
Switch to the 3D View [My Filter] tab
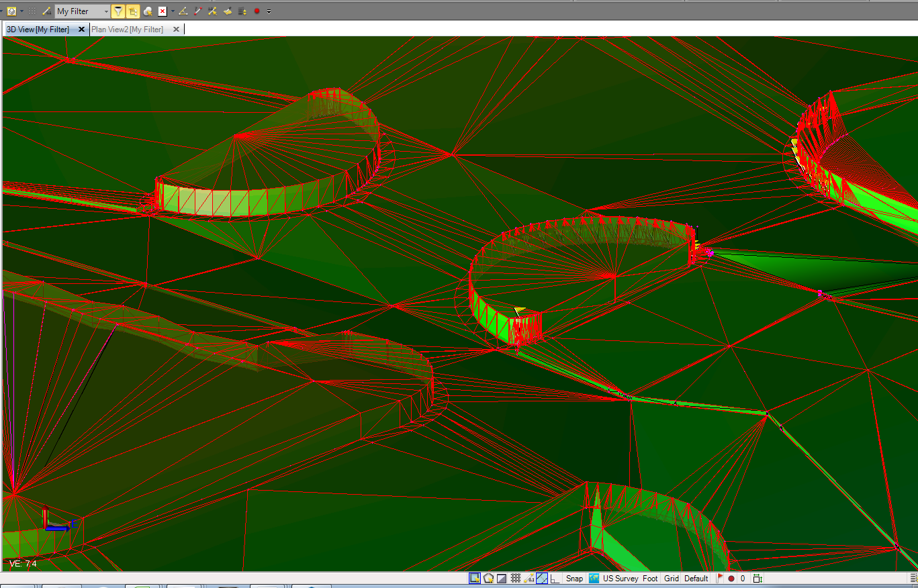[38, 30]
